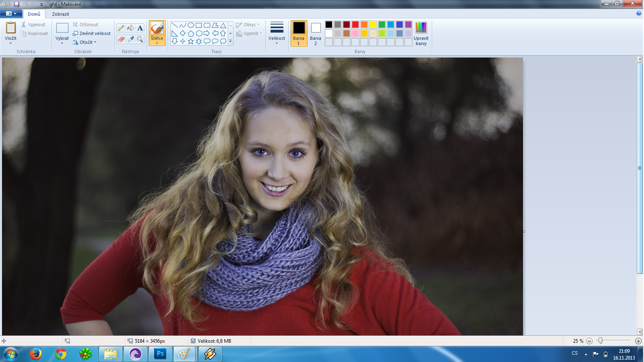Open Photoshop from the taskbar
The height and width of the screenshot is (362, 644).
pos(160,354)
